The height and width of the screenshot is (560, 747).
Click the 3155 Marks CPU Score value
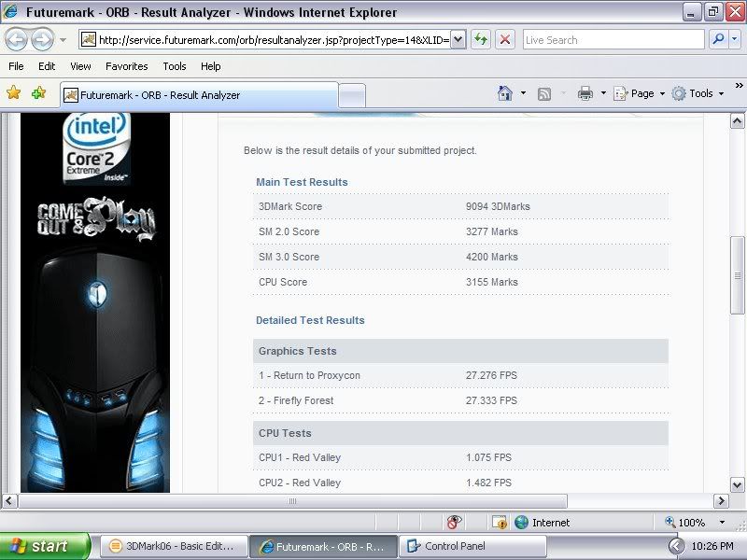tap(492, 282)
